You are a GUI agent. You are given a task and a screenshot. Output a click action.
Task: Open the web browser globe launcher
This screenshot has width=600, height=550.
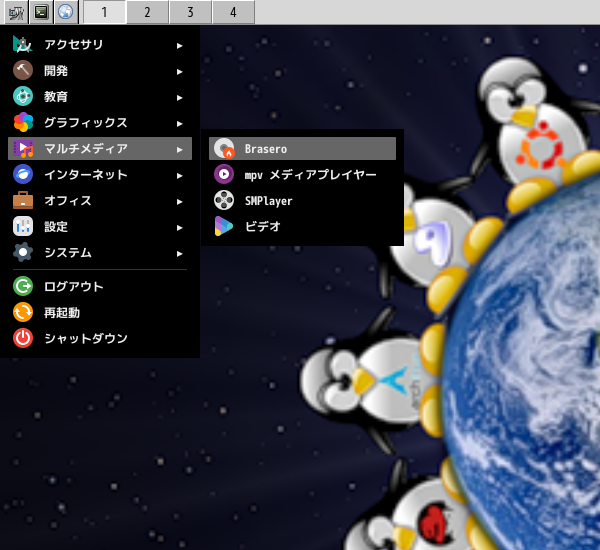pos(66,12)
